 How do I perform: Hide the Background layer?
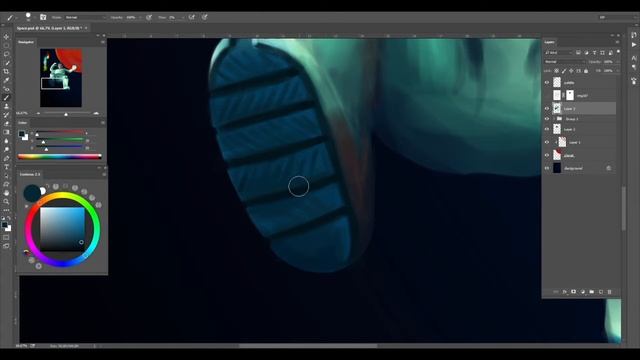pyautogui.click(x=547, y=168)
